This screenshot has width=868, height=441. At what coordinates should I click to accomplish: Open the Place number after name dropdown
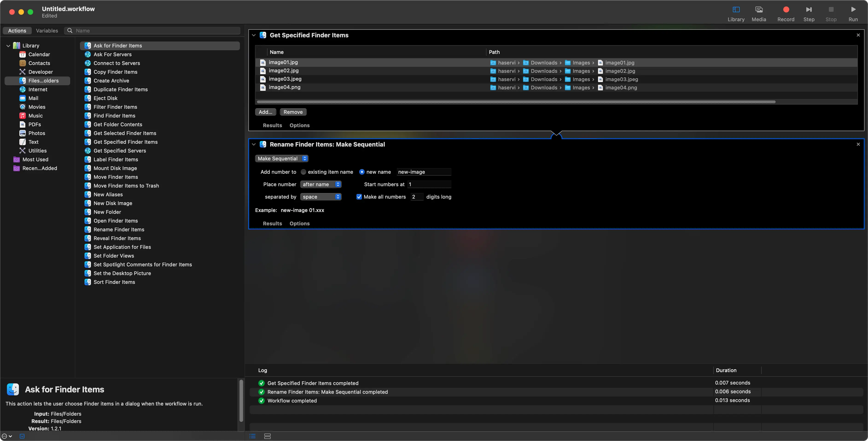coord(320,184)
